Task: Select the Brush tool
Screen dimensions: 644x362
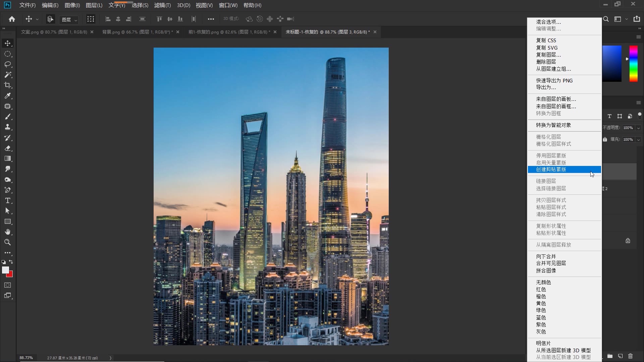Action: click(8, 117)
